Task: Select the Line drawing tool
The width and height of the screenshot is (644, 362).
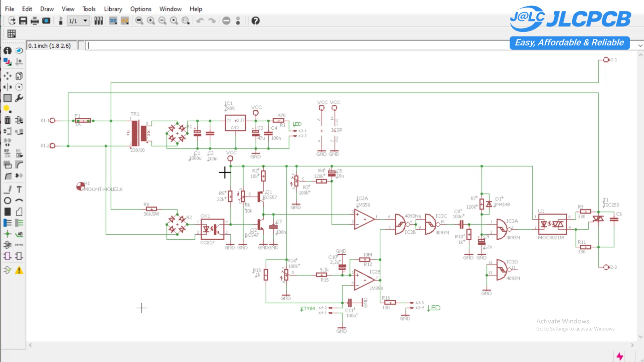Action: (x=7, y=190)
